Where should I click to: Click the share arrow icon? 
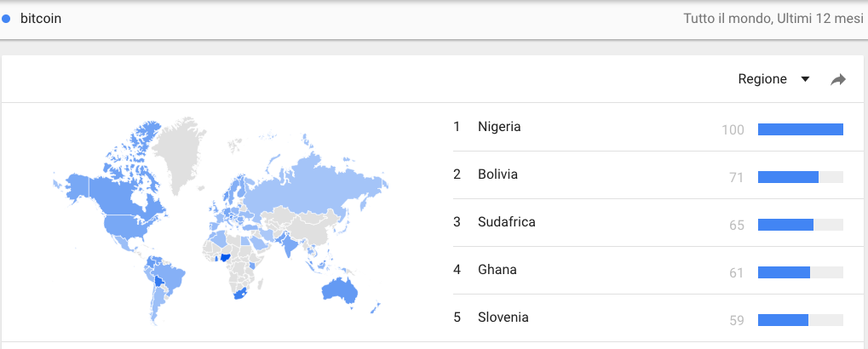pos(838,80)
